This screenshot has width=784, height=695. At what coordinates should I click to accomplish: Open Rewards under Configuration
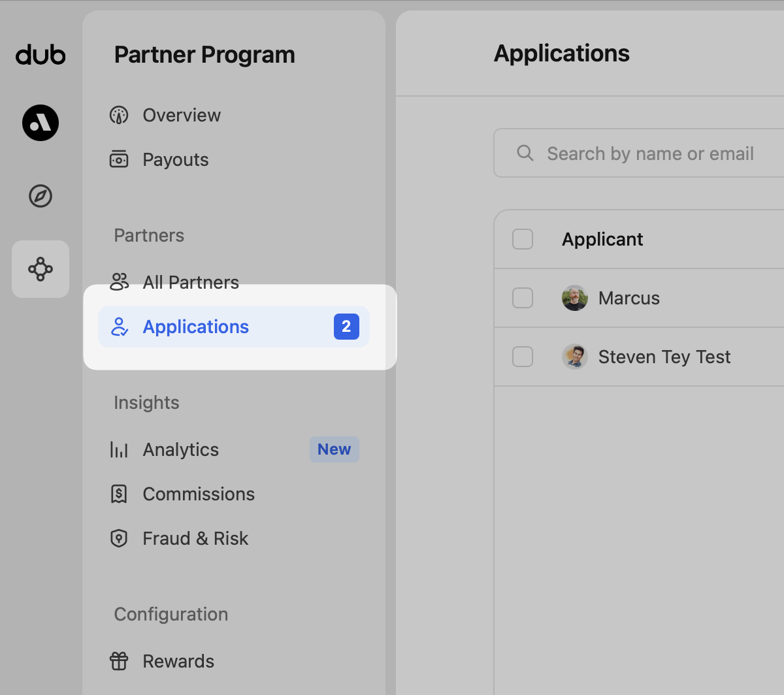[x=234, y=661]
